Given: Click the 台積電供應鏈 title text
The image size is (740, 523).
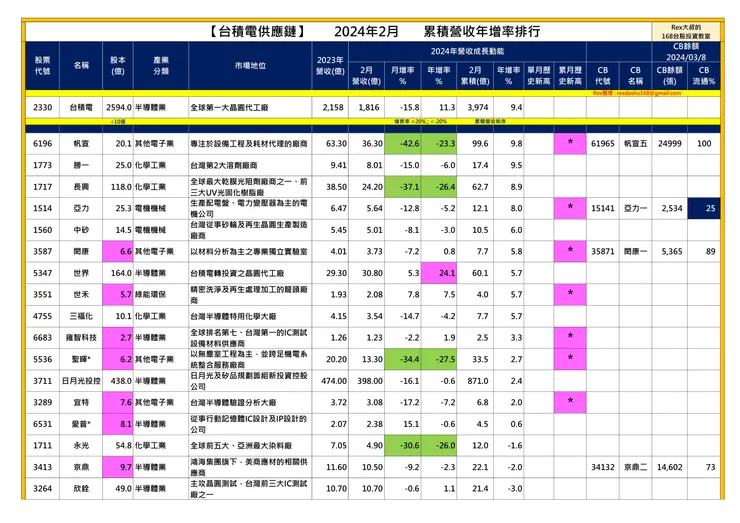Looking at the screenshot, I should 257,31.
